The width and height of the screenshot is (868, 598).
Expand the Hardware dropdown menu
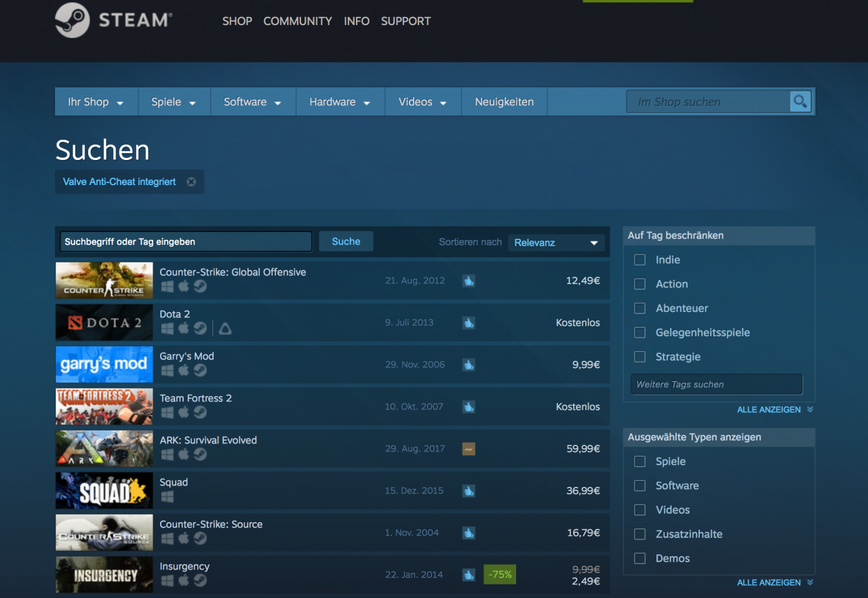point(340,102)
